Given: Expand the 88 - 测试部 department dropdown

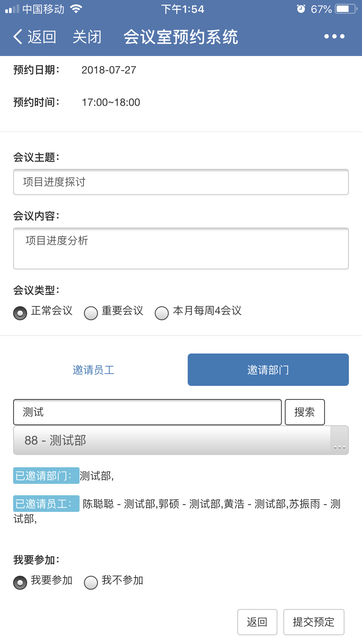Looking at the screenshot, I should click(x=181, y=440).
